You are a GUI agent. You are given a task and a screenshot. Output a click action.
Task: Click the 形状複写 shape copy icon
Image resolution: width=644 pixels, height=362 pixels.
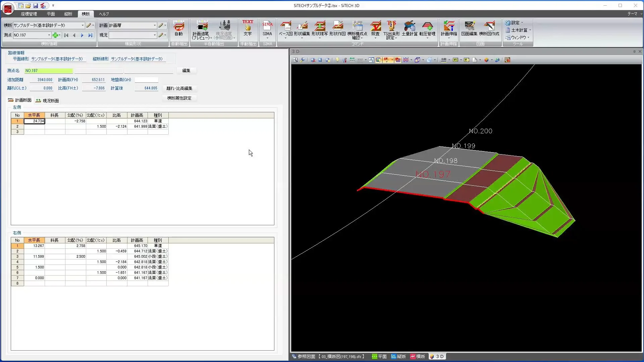pos(320,29)
